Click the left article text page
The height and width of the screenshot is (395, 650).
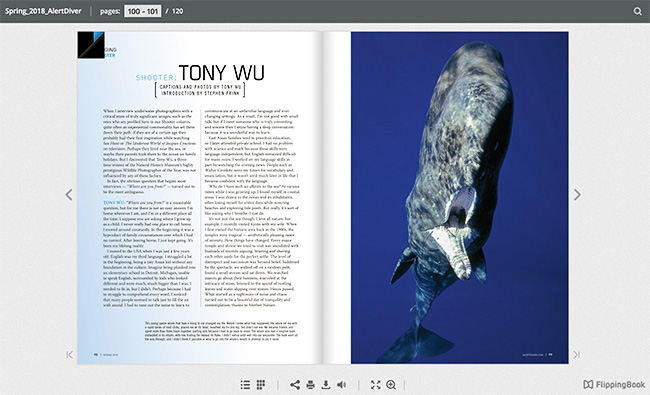click(200, 198)
